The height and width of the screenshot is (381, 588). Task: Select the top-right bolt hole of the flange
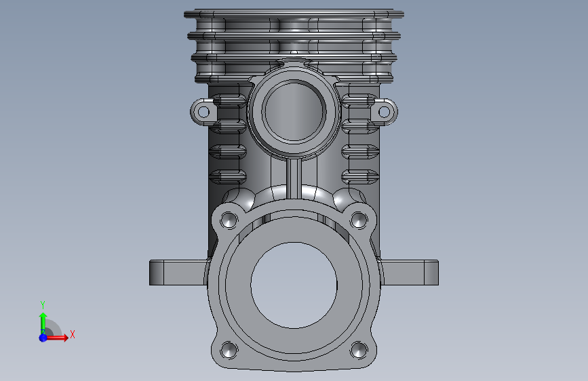point(359,220)
